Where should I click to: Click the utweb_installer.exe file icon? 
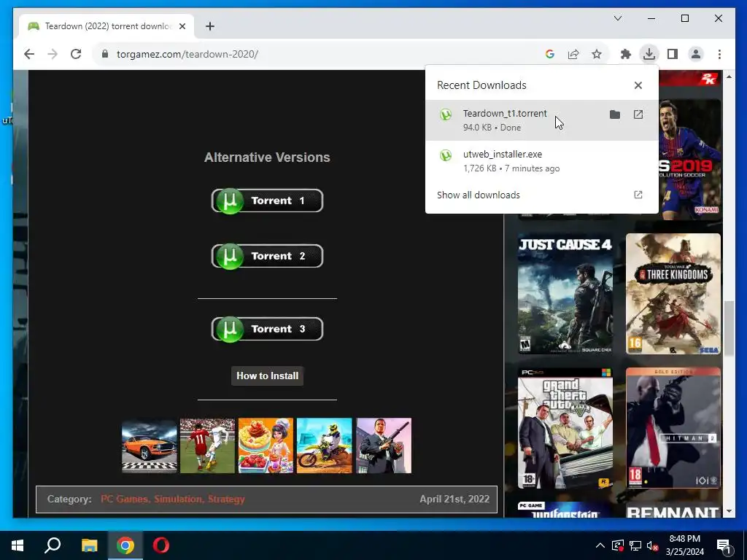[446, 155]
